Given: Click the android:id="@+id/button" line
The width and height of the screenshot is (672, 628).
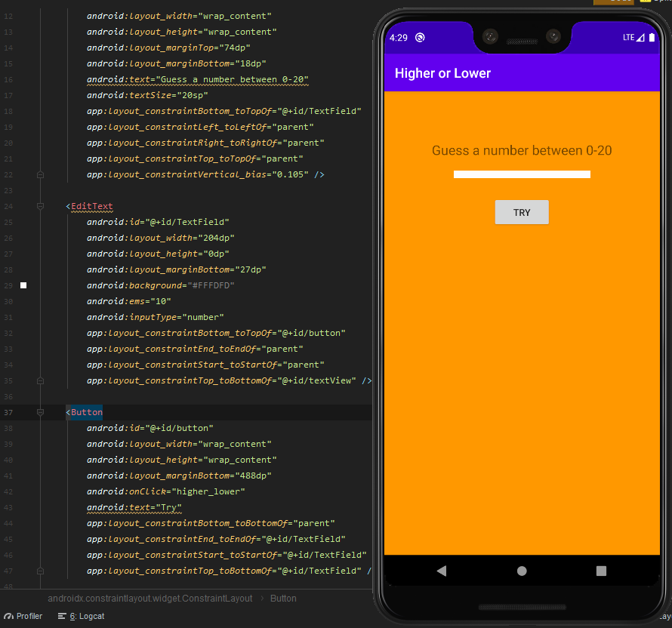Looking at the screenshot, I should [150, 429].
